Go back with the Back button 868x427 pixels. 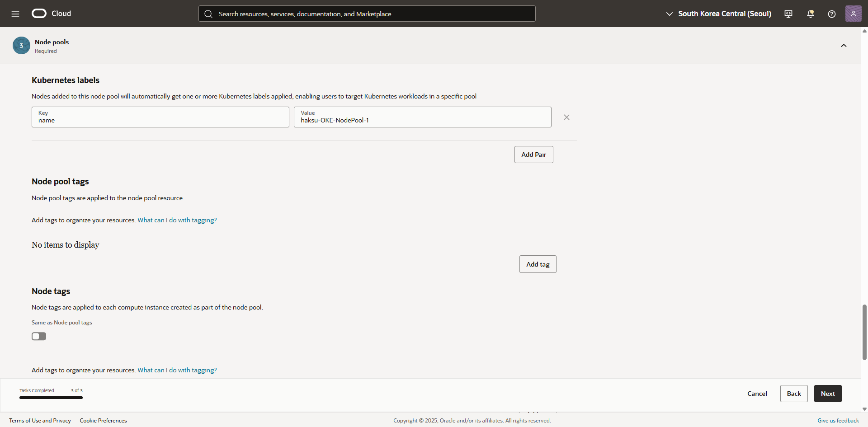coord(793,394)
